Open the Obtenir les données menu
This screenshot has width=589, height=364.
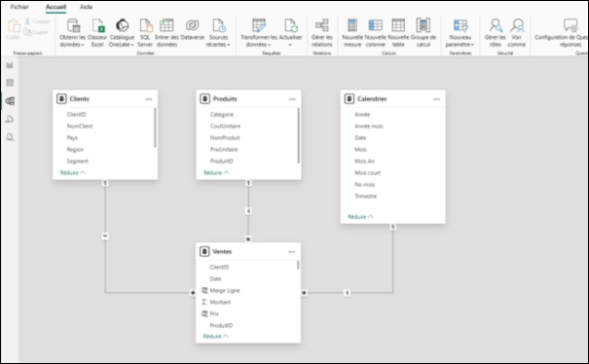(72, 33)
